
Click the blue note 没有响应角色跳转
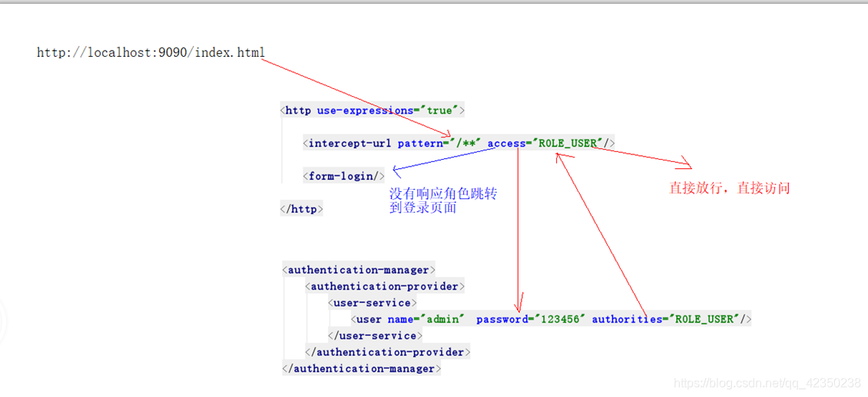[x=443, y=194]
